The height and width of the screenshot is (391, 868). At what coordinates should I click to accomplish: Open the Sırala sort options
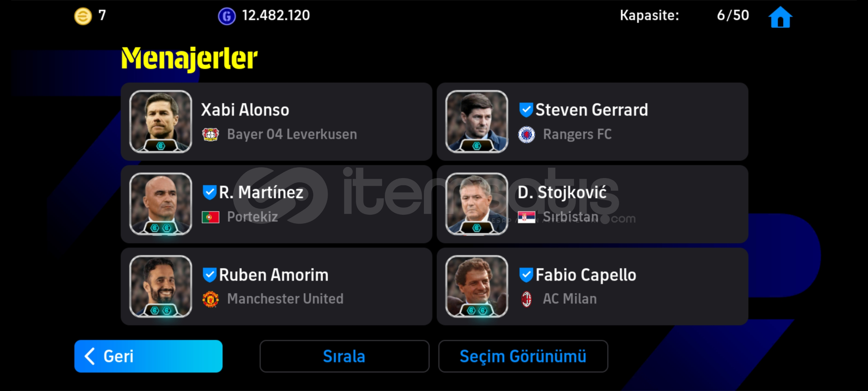tap(344, 356)
